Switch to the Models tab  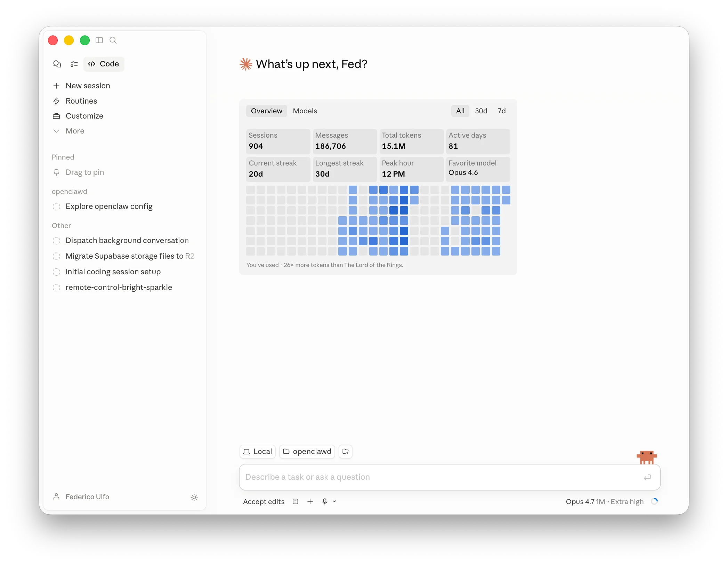(305, 111)
